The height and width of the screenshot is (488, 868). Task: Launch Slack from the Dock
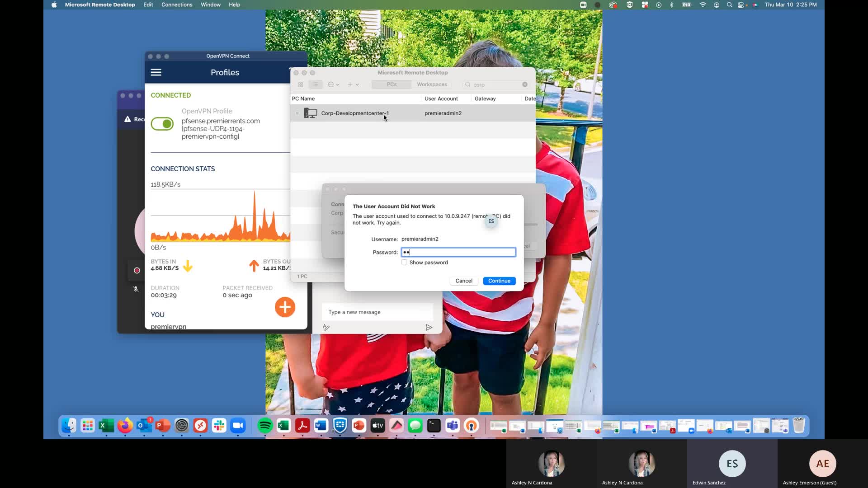(219, 425)
